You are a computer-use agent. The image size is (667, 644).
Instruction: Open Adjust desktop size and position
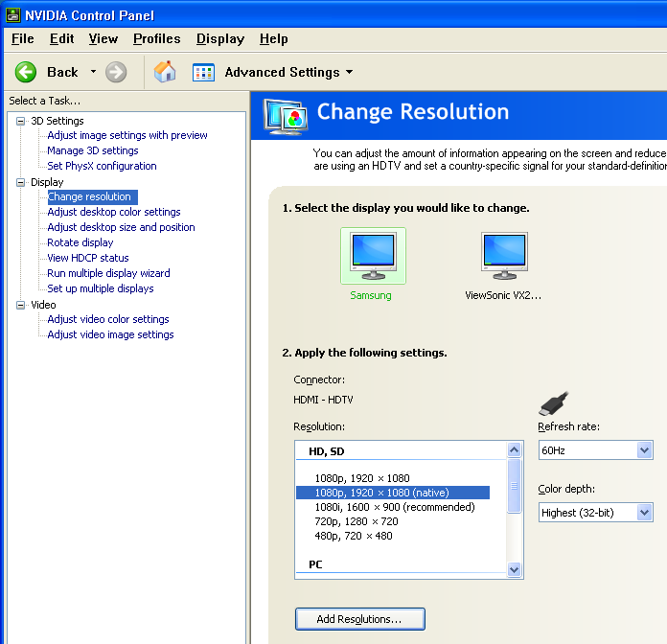(x=121, y=227)
